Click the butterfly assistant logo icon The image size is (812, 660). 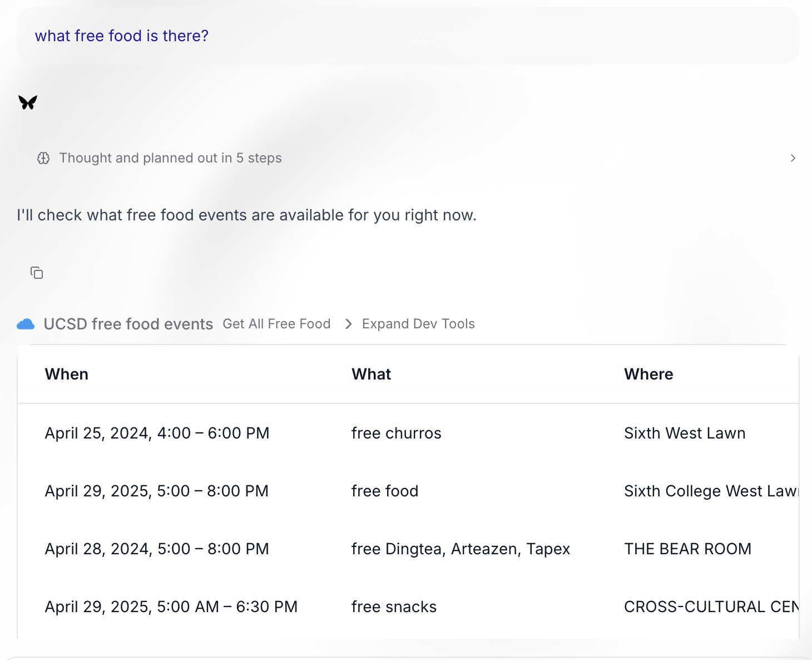click(x=28, y=102)
